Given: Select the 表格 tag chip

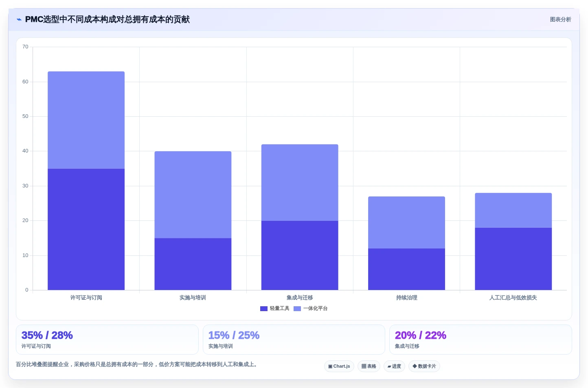Looking at the screenshot, I should pos(369,366).
